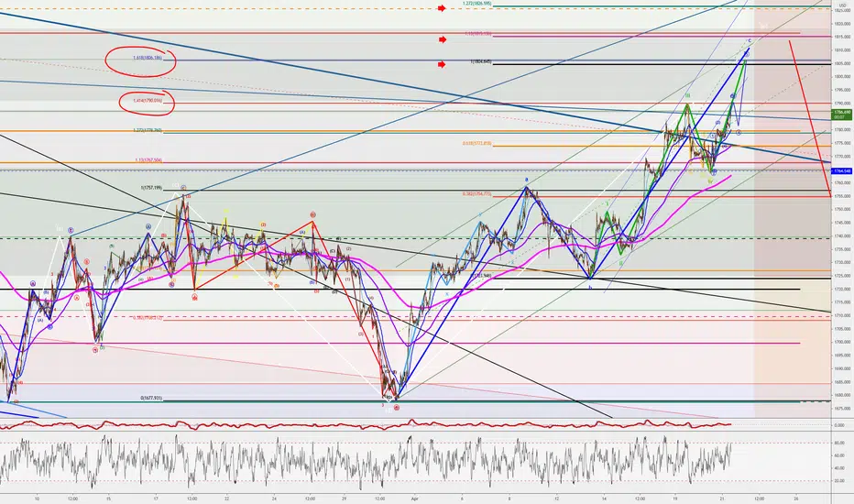The height and width of the screenshot is (504, 854).
Task: Click the 80.00 oscillator scale value
Action: (x=840, y=443)
